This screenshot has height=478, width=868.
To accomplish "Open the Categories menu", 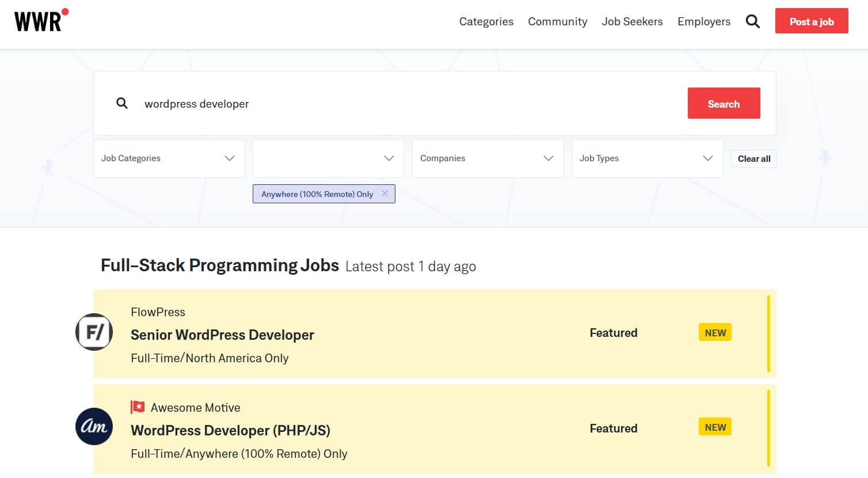I will point(486,21).
